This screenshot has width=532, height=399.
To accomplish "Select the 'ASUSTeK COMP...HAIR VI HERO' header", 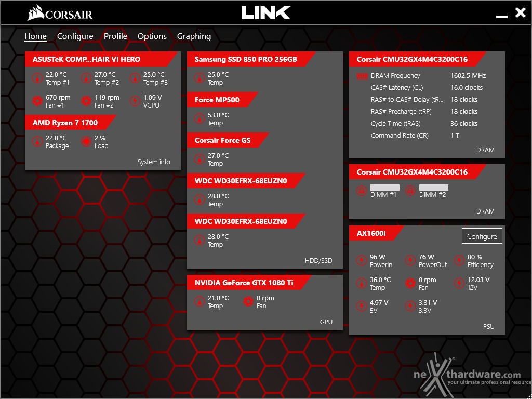I will [101, 59].
